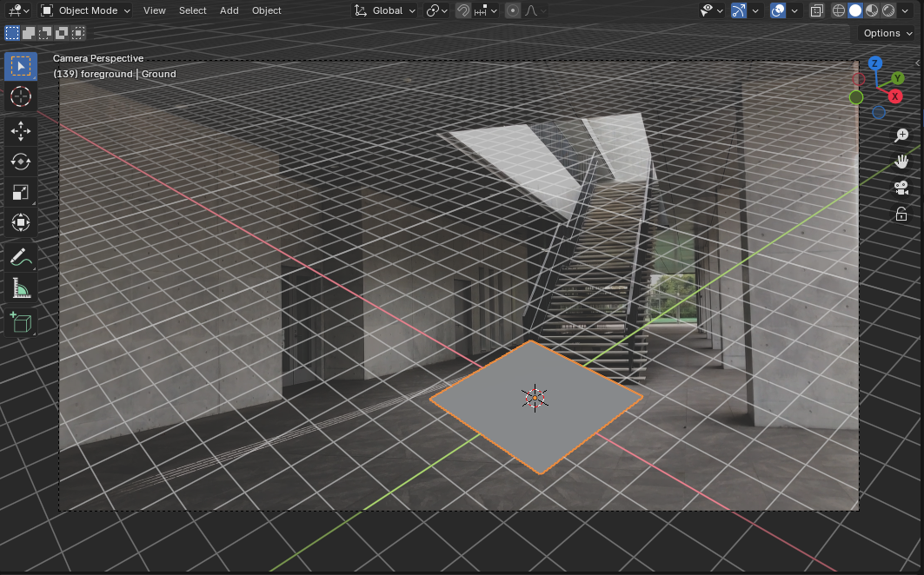Expand the sidebar with the small arrow
This screenshot has height=575, width=924.
point(918,63)
